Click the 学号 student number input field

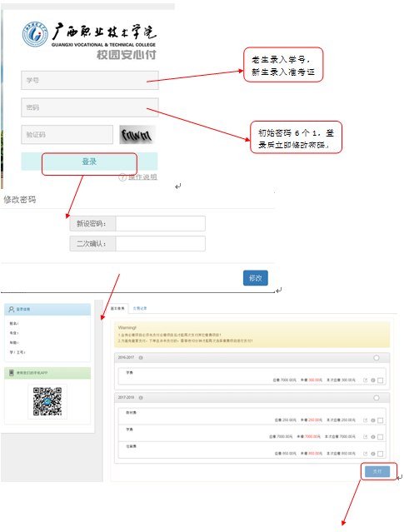[x=90, y=81]
